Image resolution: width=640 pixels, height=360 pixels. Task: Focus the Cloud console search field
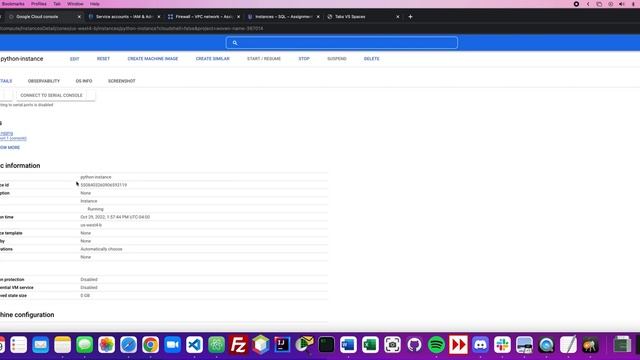tap(342, 43)
